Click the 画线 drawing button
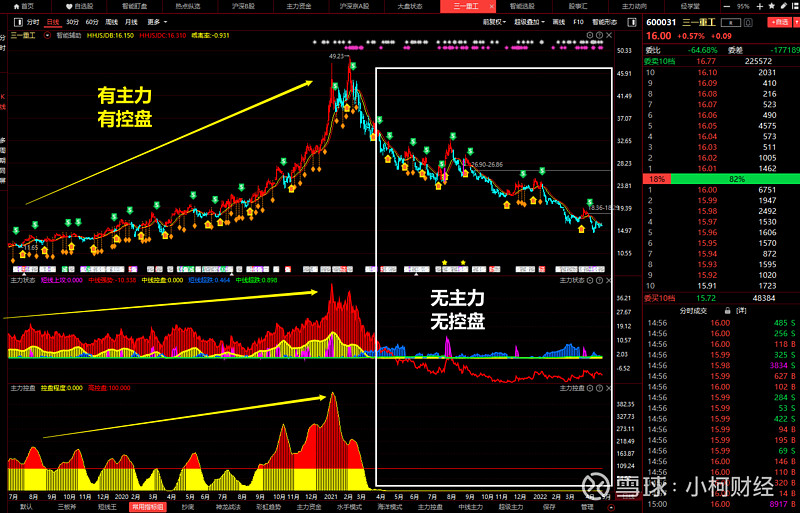Screen dimensions: 800x513 (x=559, y=22)
